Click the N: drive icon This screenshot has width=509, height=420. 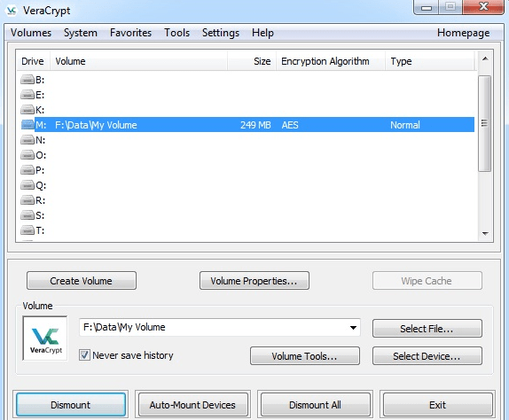27,140
